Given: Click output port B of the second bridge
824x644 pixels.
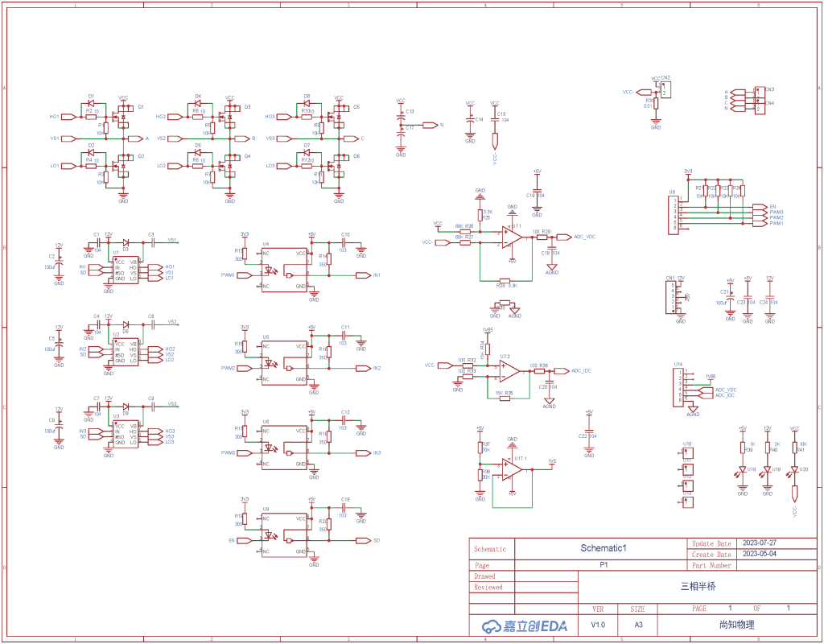Looking at the screenshot, I should 242,138.
